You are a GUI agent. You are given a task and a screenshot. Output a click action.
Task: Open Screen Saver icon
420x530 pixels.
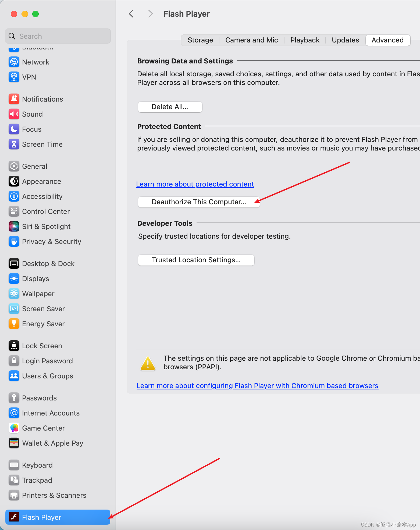coord(14,309)
